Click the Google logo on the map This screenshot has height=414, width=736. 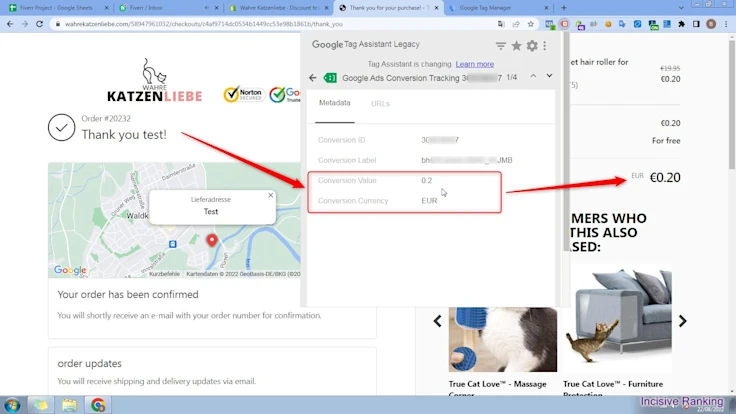(70, 270)
